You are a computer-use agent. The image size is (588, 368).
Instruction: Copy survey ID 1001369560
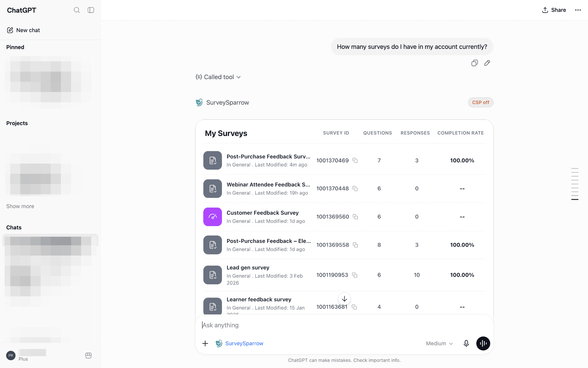coord(355,217)
